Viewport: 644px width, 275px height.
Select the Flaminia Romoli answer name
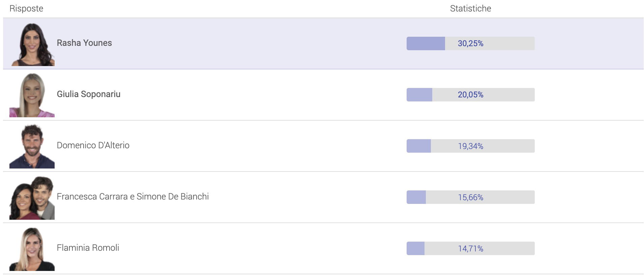[88, 248]
